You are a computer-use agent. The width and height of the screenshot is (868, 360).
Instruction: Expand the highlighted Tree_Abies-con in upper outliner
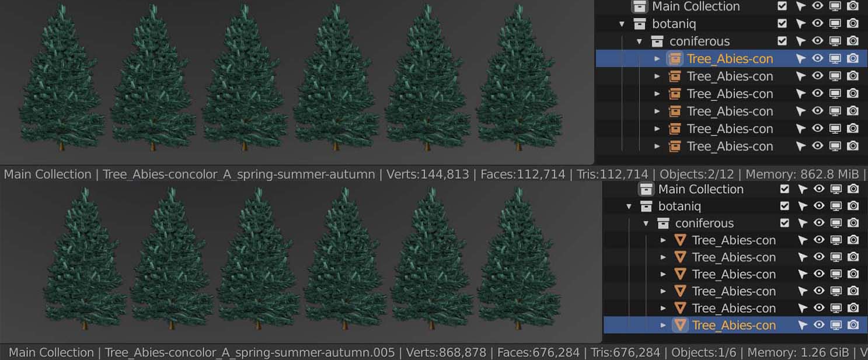pyautogui.click(x=657, y=59)
